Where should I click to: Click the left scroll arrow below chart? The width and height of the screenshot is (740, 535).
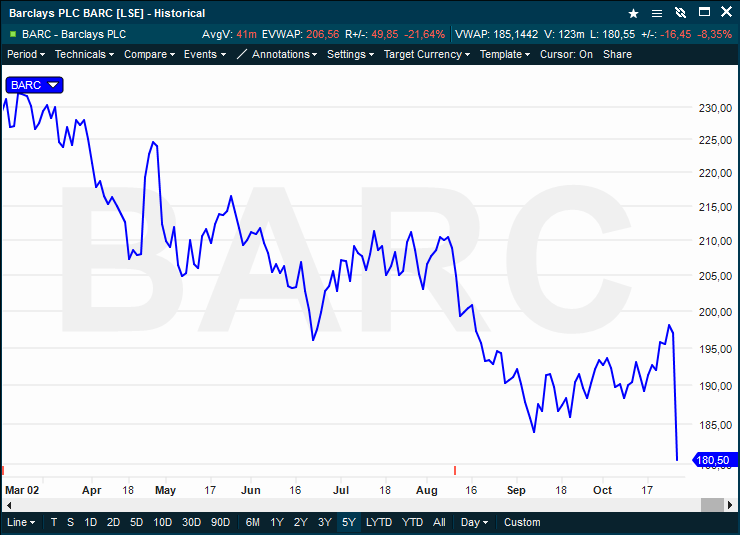pos(8,505)
